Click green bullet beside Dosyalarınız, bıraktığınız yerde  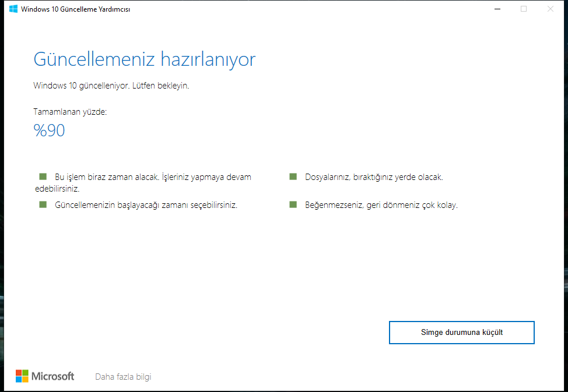point(293,176)
